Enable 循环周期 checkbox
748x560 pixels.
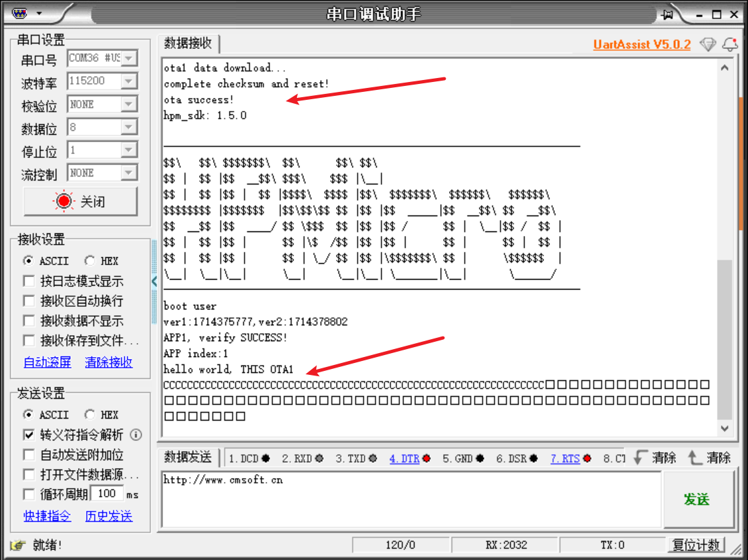29,494
